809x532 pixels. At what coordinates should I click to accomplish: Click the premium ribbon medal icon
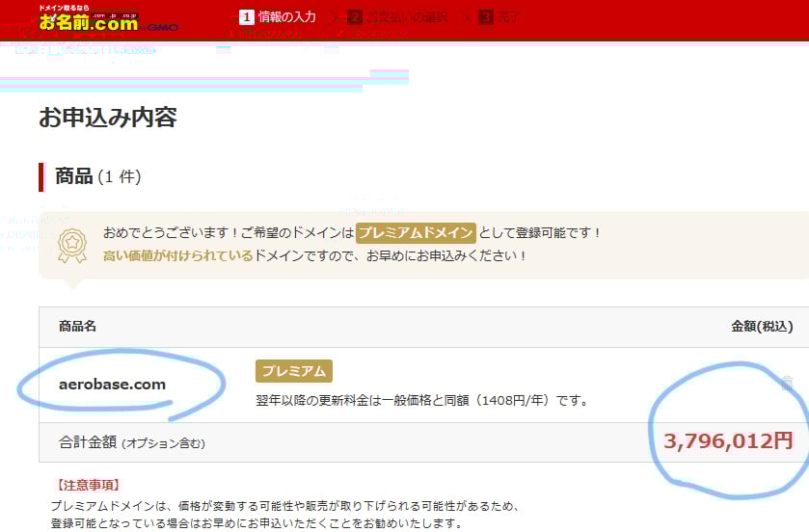pos(72,246)
